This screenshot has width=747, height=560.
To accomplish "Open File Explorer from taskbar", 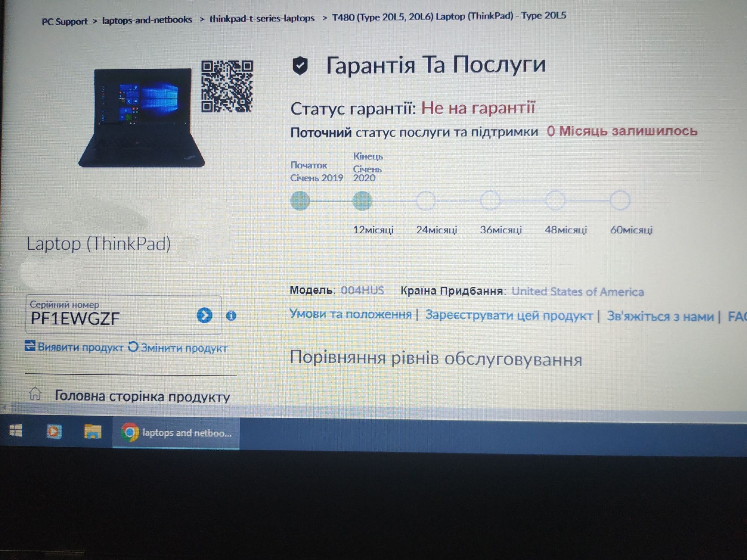I will tap(92, 432).
